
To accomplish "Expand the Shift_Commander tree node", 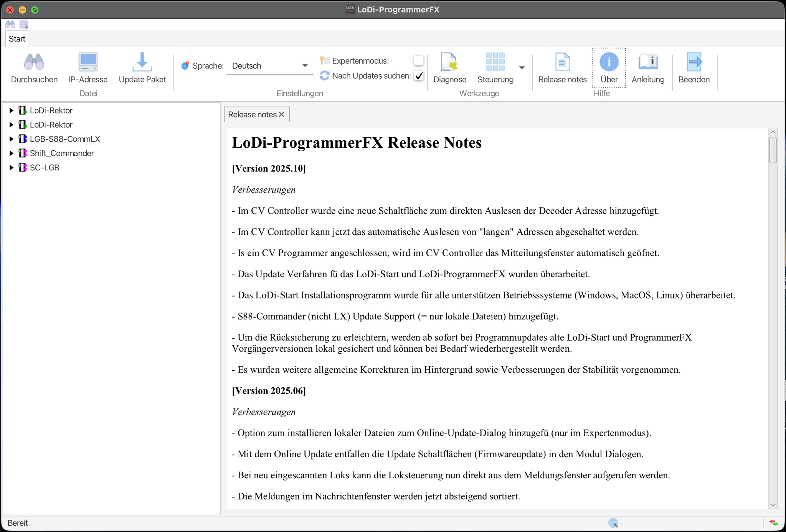I will pos(11,153).
